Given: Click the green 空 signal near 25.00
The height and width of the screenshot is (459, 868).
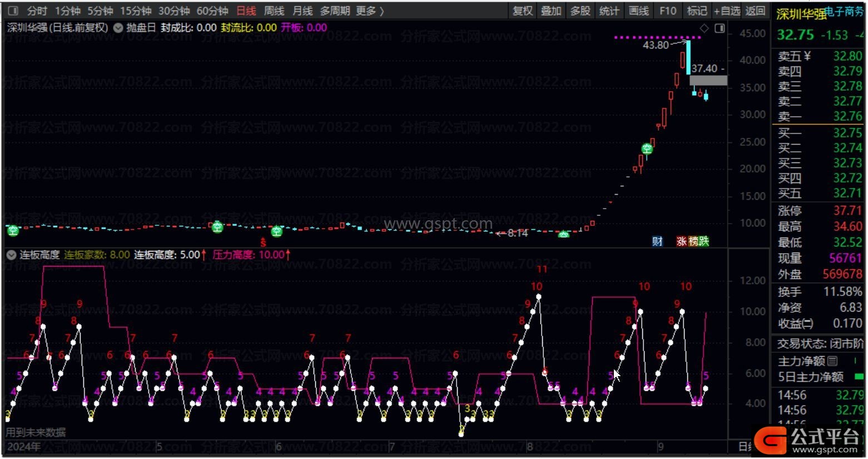Looking at the screenshot, I should (647, 149).
